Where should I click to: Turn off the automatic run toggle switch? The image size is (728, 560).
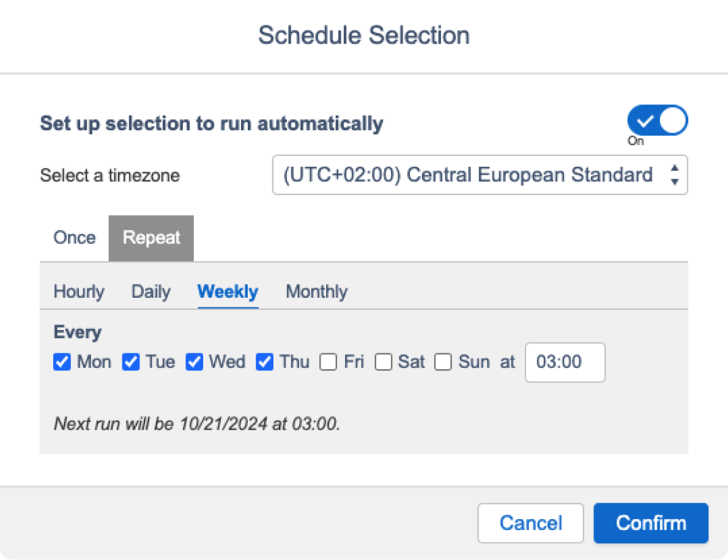click(x=657, y=120)
